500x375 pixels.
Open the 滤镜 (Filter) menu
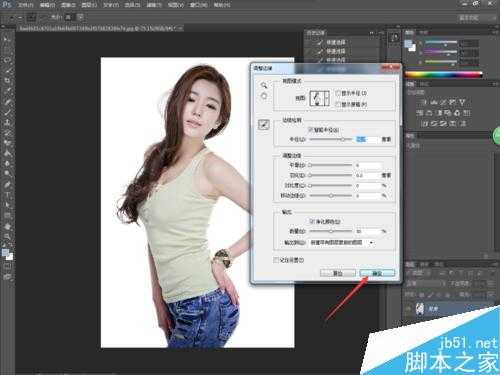154,5
